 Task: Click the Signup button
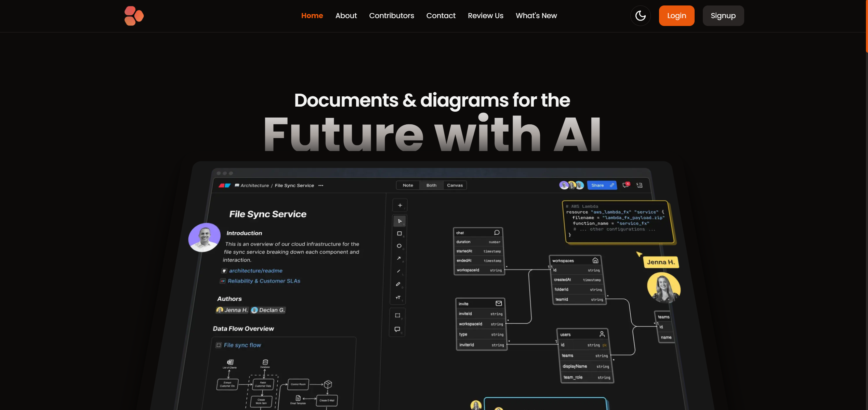[x=723, y=16]
